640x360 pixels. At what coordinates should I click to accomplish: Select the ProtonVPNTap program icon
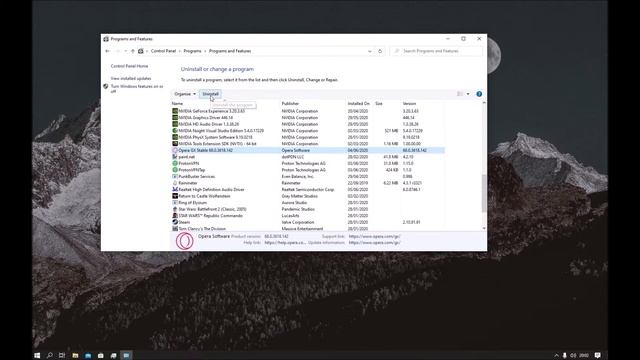pyautogui.click(x=175, y=170)
